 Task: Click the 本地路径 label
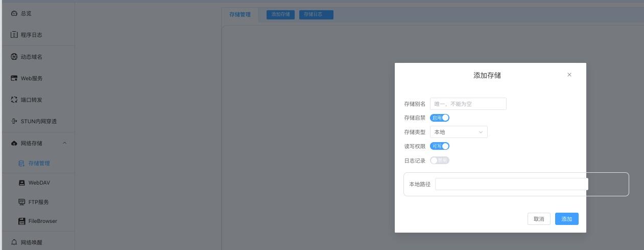(420, 184)
